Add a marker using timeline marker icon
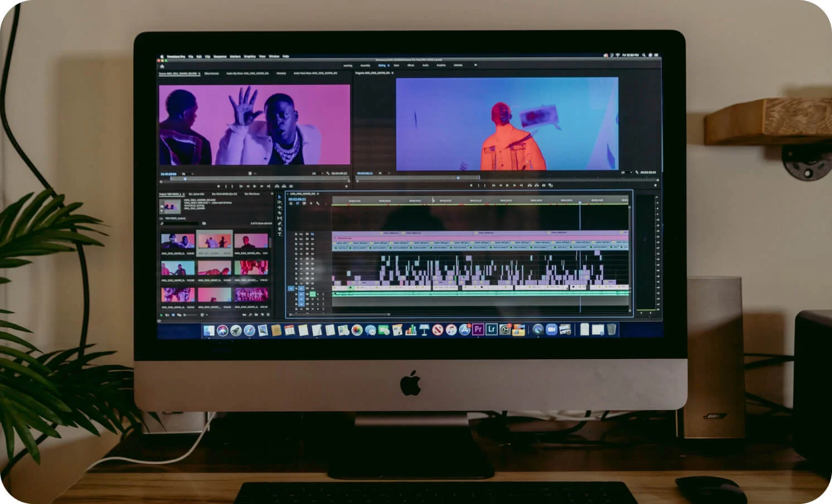The image size is (832, 504). [311, 203]
